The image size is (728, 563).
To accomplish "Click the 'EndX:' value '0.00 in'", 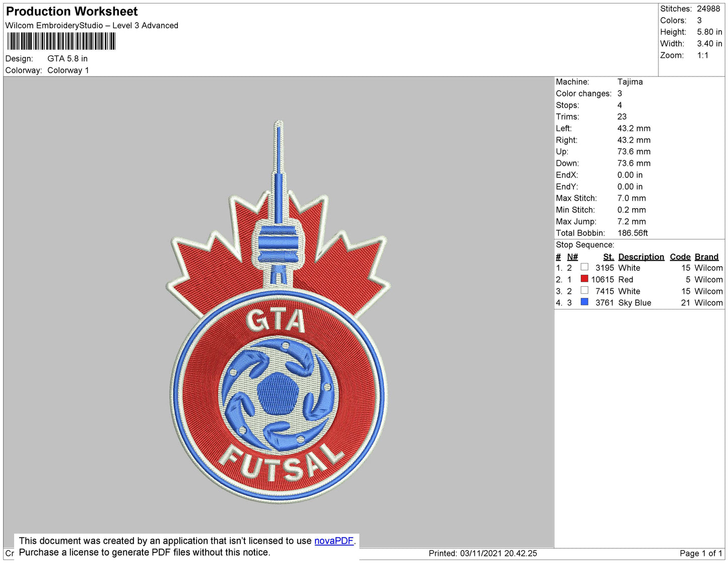I will (630, 175).
